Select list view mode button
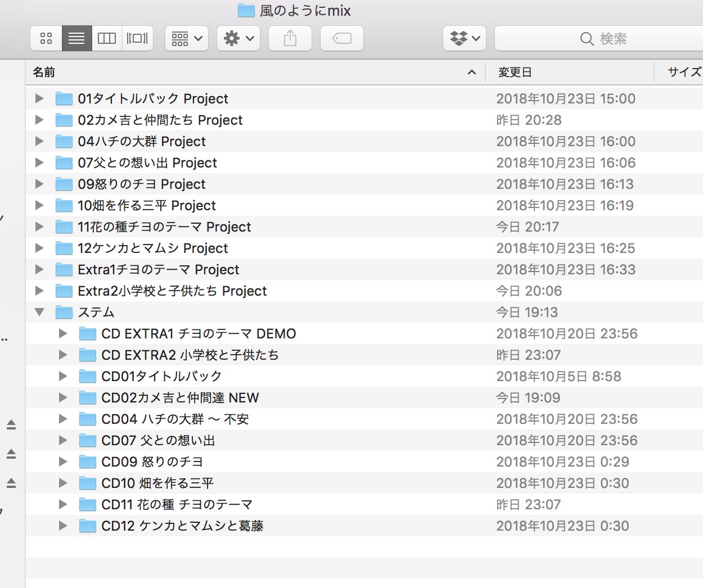The width and height of the screenshot is (703, 588). [76, 38]
